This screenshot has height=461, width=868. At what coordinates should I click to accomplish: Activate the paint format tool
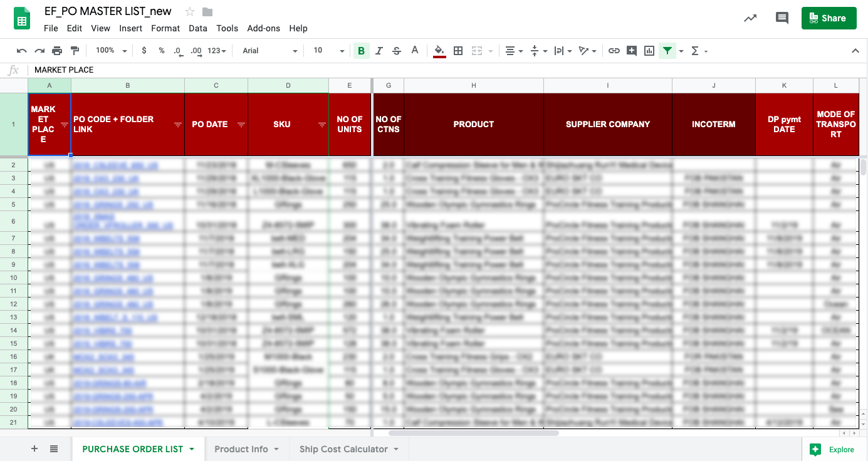tap(75, 51)
